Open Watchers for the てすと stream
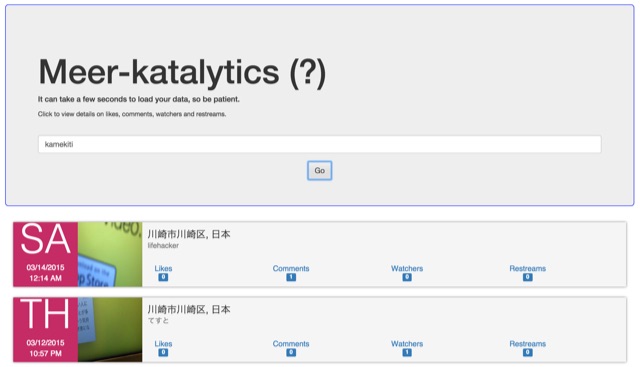Viewport: 640px width, 367px height. click(407, 343)
